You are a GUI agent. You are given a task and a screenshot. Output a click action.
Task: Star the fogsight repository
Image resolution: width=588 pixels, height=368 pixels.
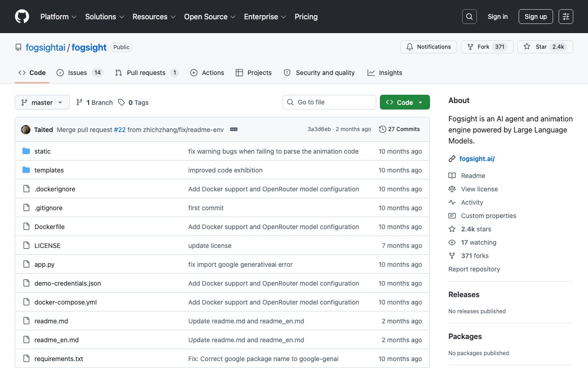545,47
